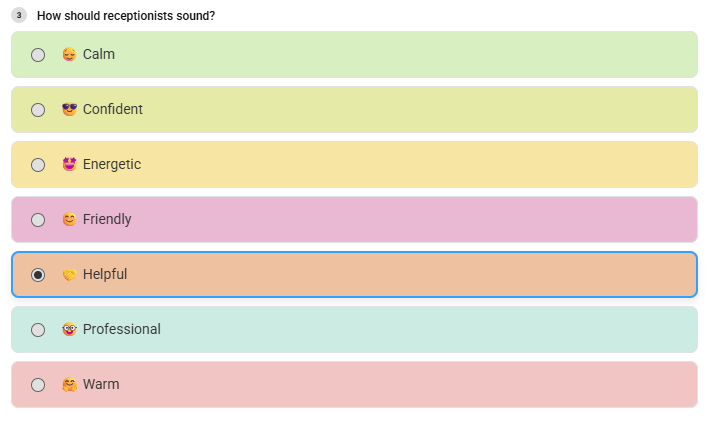Click the hugging emoji beside Warm
Viewport: 709px width, 422px height.
(69, 384)
